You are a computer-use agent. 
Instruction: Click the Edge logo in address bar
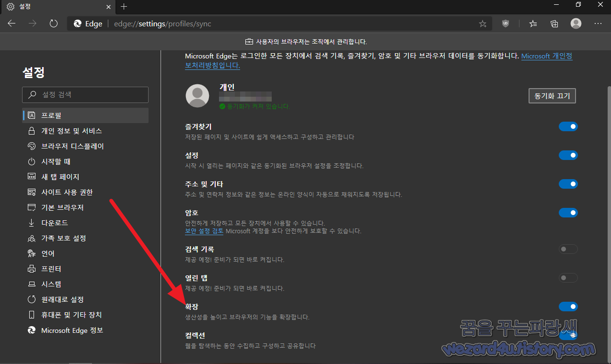[x=78, y=23]
